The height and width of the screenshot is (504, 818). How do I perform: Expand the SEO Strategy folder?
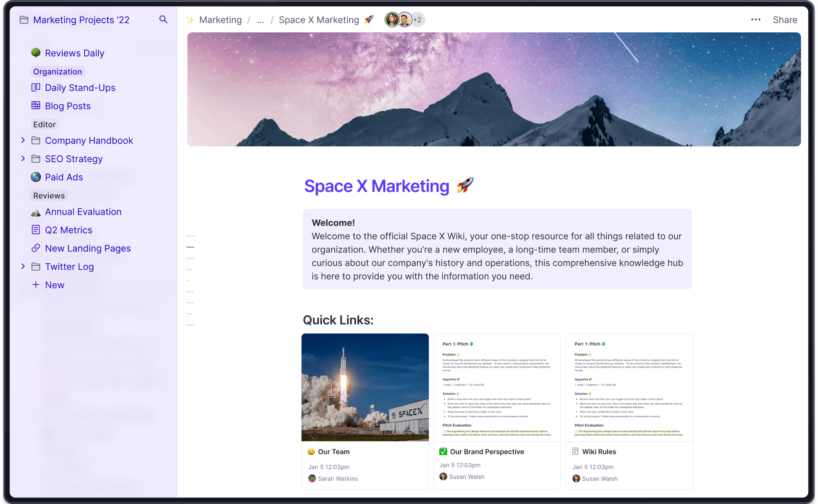(x=23, y=159)
